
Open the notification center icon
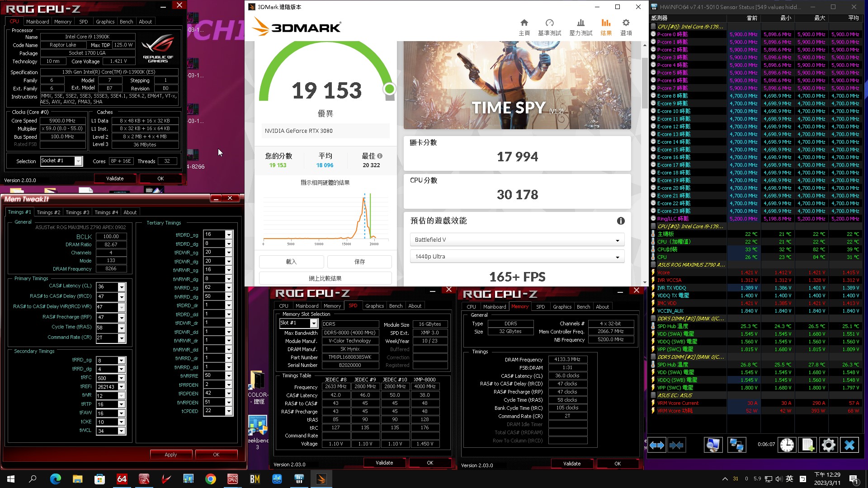pyautogui.click(x=853, y=479)
